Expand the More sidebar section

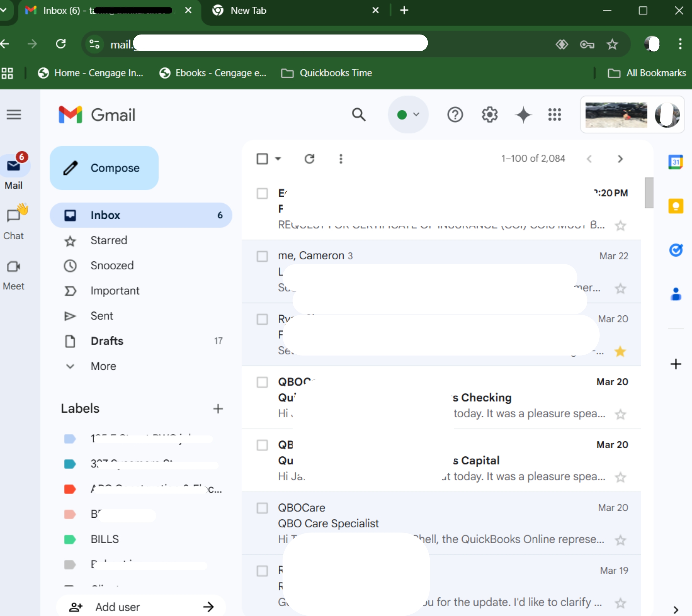[103, 366]
